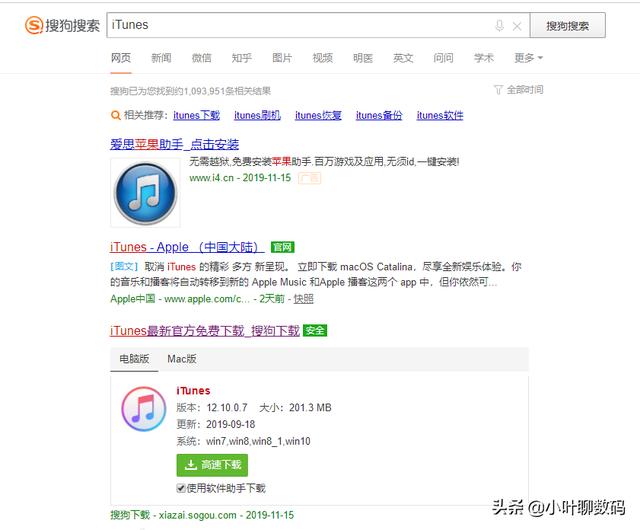
Task: Click the 广告 ad label badge
Action: [x=309, y=178]
